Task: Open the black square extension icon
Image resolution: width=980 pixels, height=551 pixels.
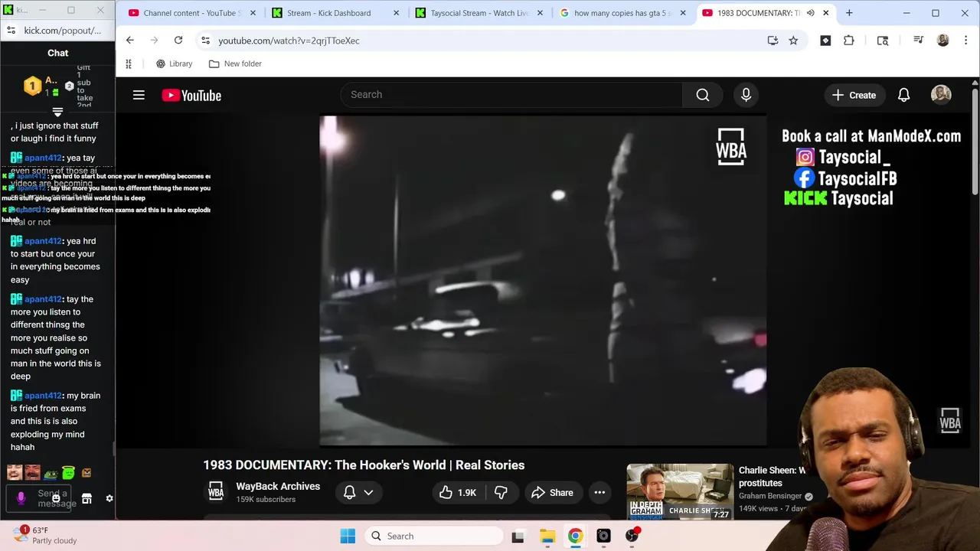Action: tap(825, 40)
